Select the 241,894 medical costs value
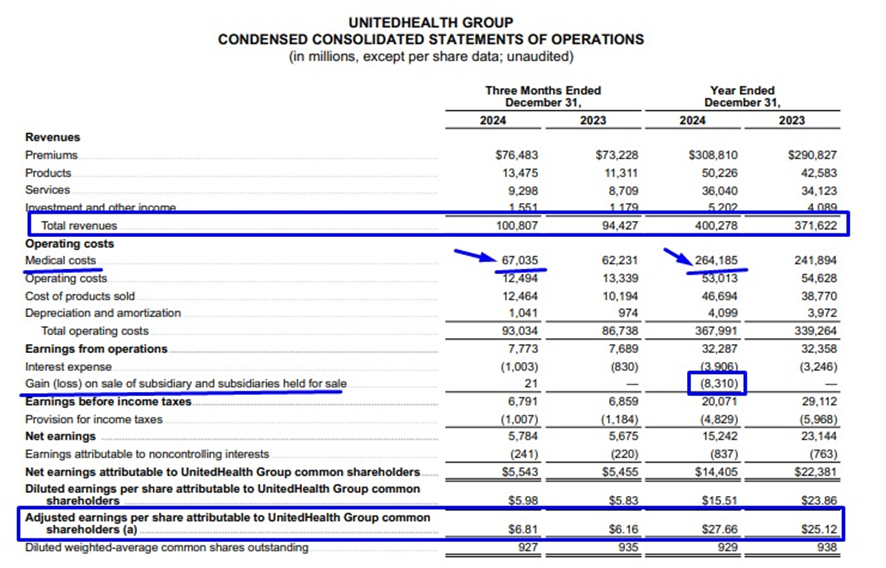This screenshot has width=886, height=568. [816, 261]
